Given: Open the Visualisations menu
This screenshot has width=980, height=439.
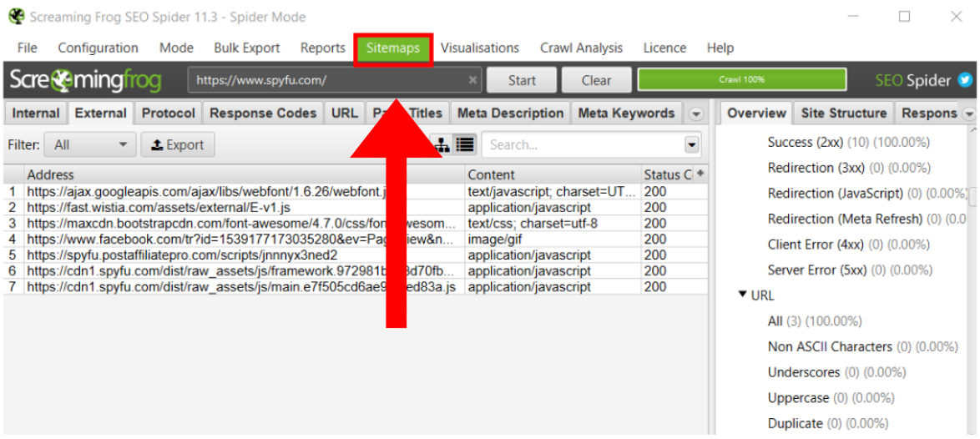Looking at the screenshot, I should (x=479, y=48).
